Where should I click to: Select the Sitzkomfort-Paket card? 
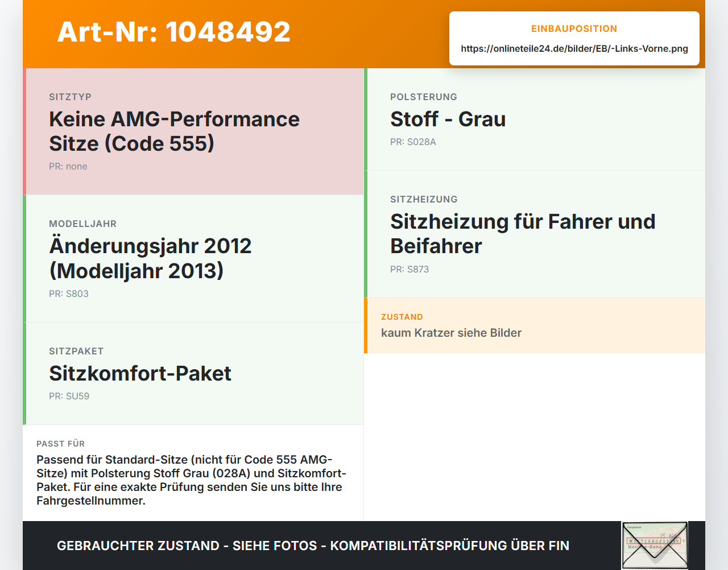(193, 374)
